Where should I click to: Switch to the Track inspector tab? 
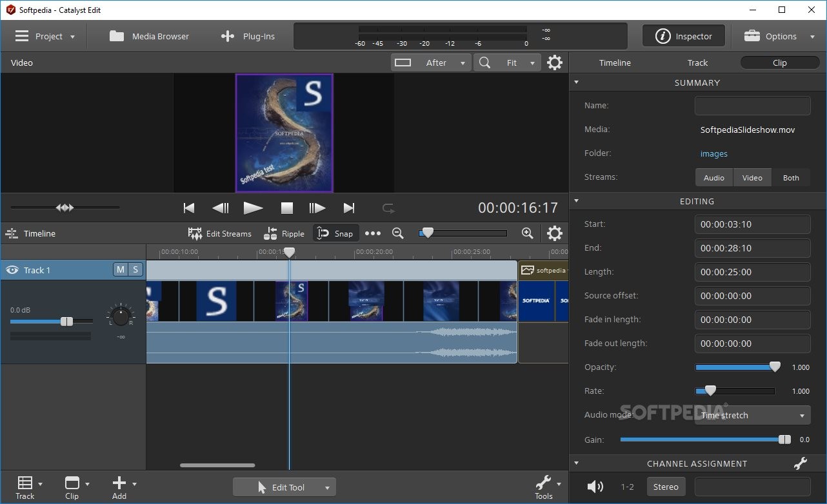coord(697,63)
